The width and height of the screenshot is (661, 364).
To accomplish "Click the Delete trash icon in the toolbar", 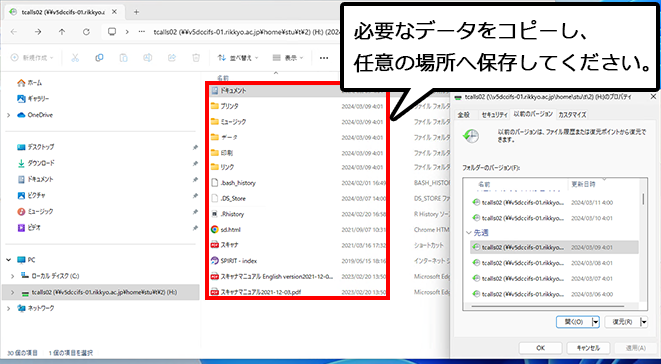I will click(x=196, y=58).
